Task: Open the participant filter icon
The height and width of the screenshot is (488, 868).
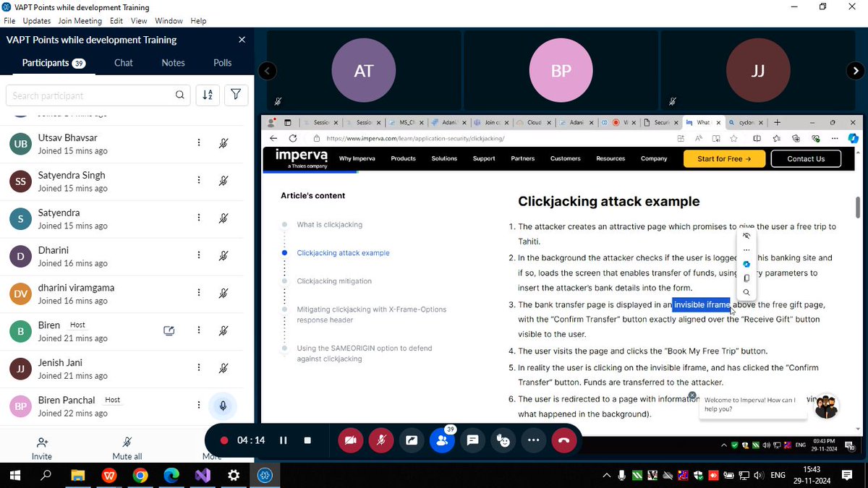Action: click(x=237, y=95)
